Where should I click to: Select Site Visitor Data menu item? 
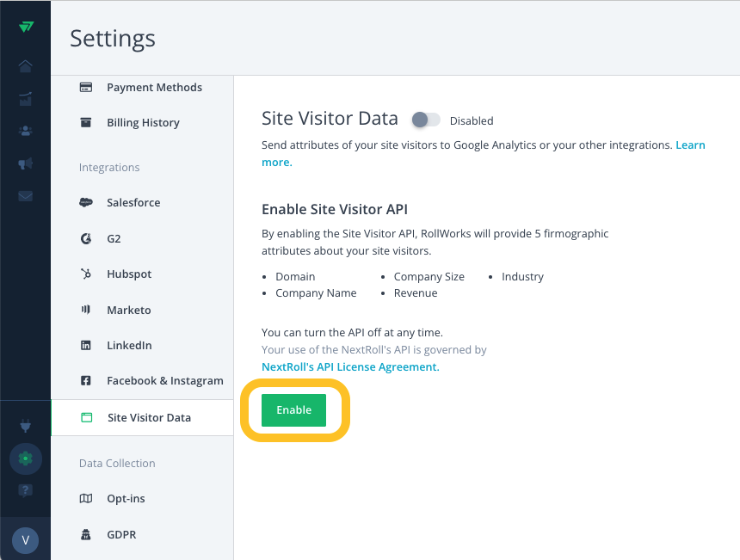click(142, 417)
